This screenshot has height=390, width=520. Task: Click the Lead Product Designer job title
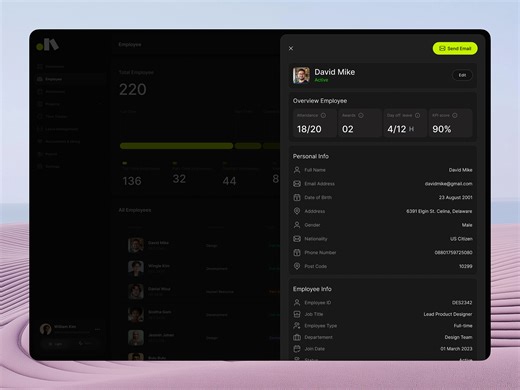coord(448,314)
